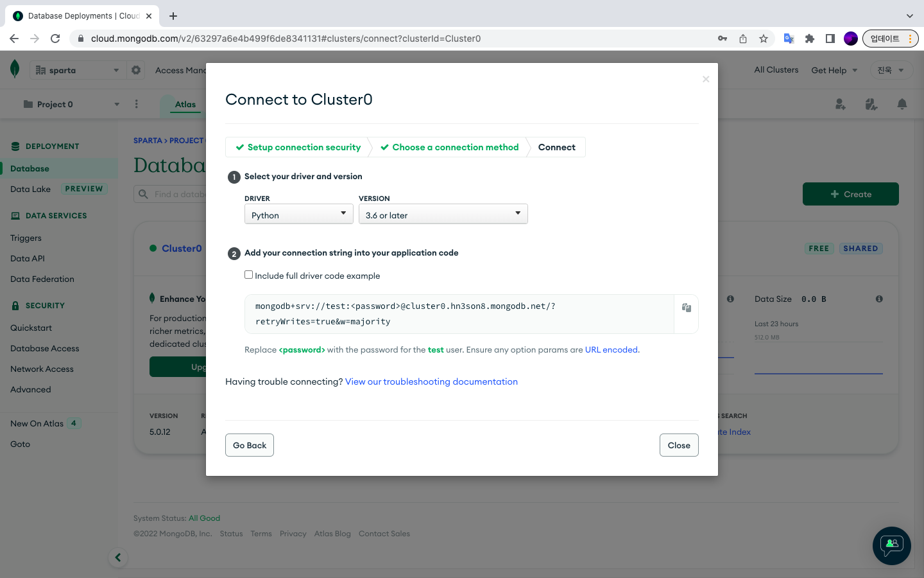Select the Connect step
Viewport: 924px width, 578px height.
point(557,147)
